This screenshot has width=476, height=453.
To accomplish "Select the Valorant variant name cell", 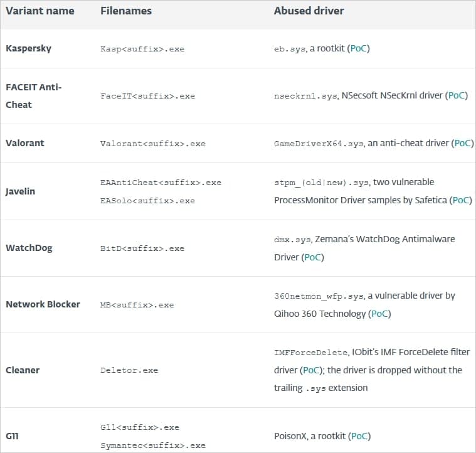I will point(25,143).
